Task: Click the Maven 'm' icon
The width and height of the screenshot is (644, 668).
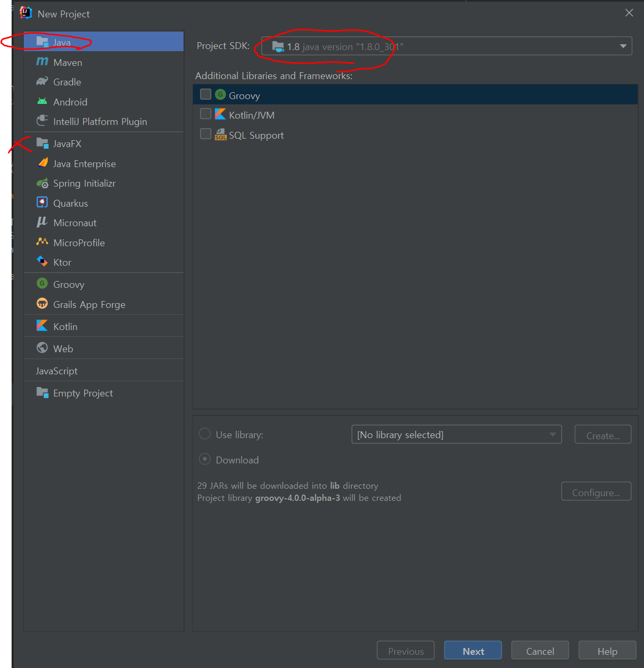Action: (42, 62)
